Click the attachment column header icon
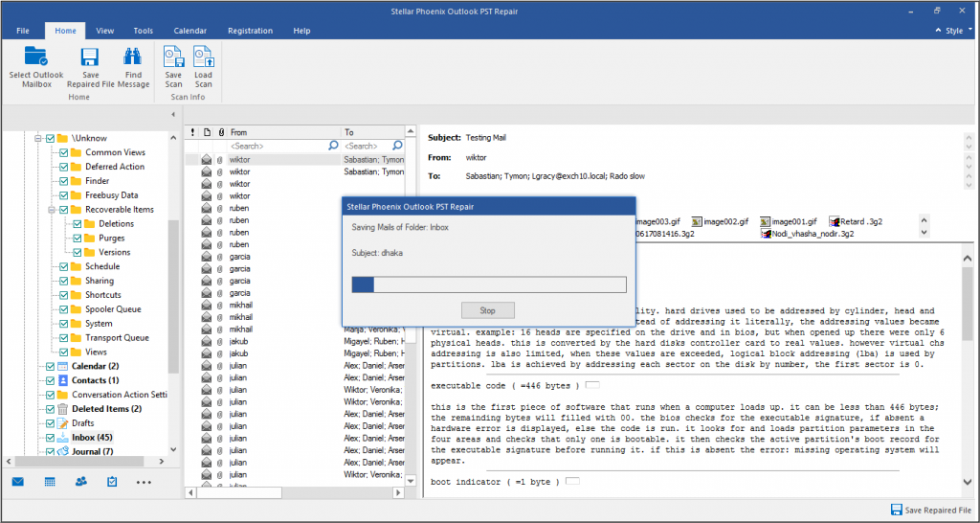This screenshot has width=980, height=523. click(x=221, y=132)
